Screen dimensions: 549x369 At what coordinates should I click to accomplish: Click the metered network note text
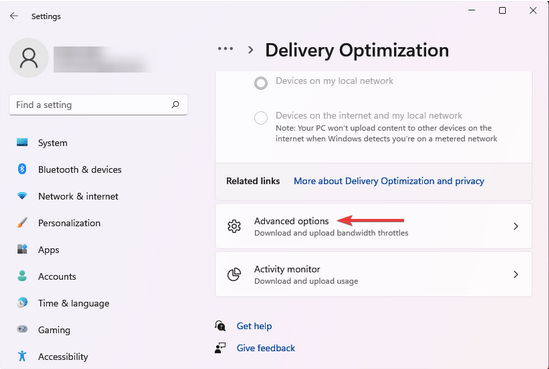click(386, 133)
